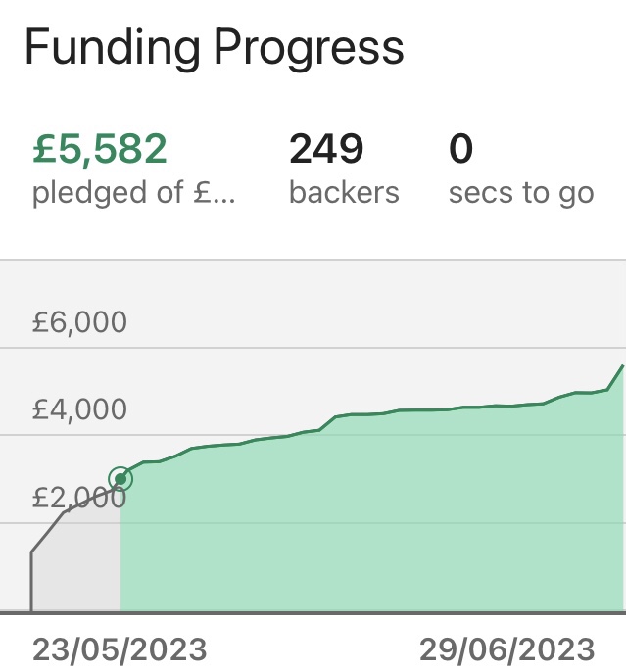Tap the "secs to go" label
Viewport: 626px width, 672px height.
tap(520, 192)
